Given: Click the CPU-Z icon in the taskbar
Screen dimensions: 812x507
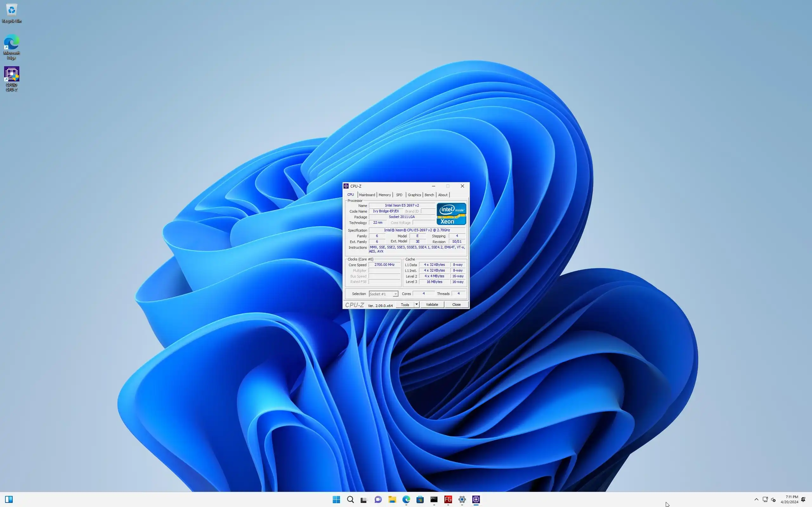Looking at the screenshot, I should (476, 499).
